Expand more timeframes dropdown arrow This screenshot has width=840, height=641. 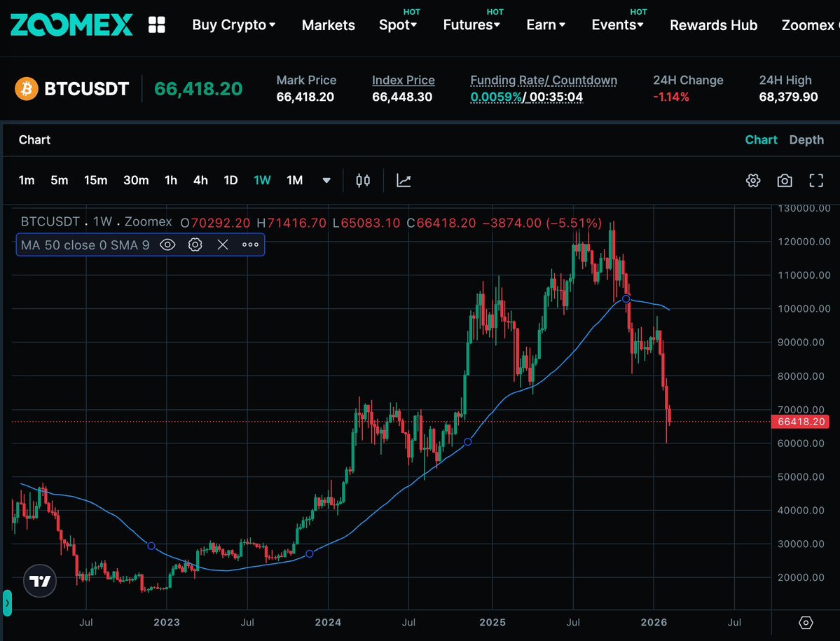point(326,181)
